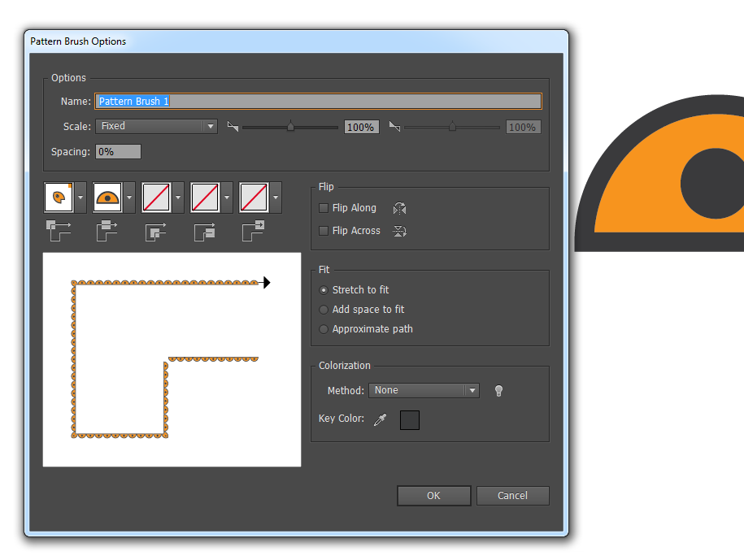The height and width of the screenshot is (560, 744).
Task: Open start tile dropdown arrow
Action: click(227, 198)
